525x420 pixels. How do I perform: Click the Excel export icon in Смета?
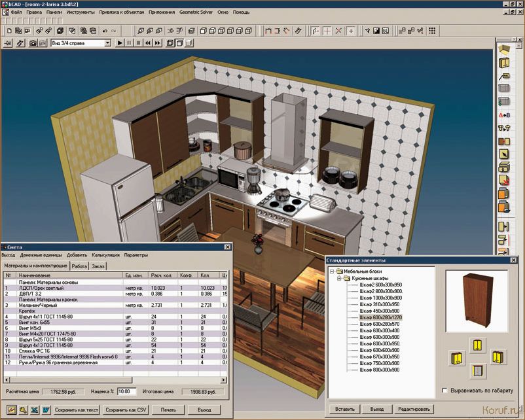coord(34,410)
